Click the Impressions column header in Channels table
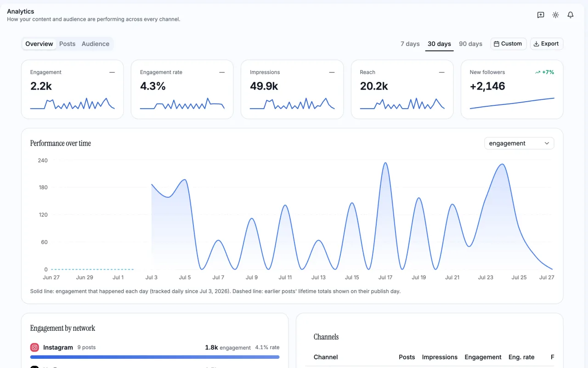Viewport: 588px width, 368px height. 440,357
